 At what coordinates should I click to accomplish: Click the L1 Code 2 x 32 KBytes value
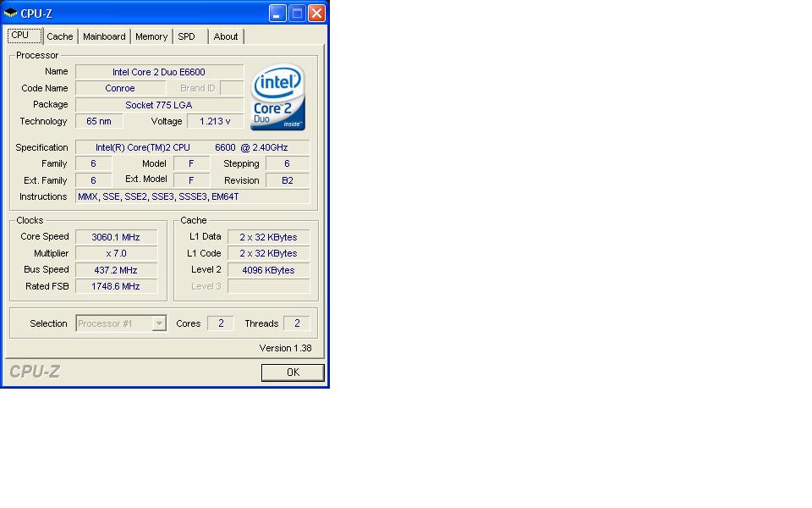[268, 253]
